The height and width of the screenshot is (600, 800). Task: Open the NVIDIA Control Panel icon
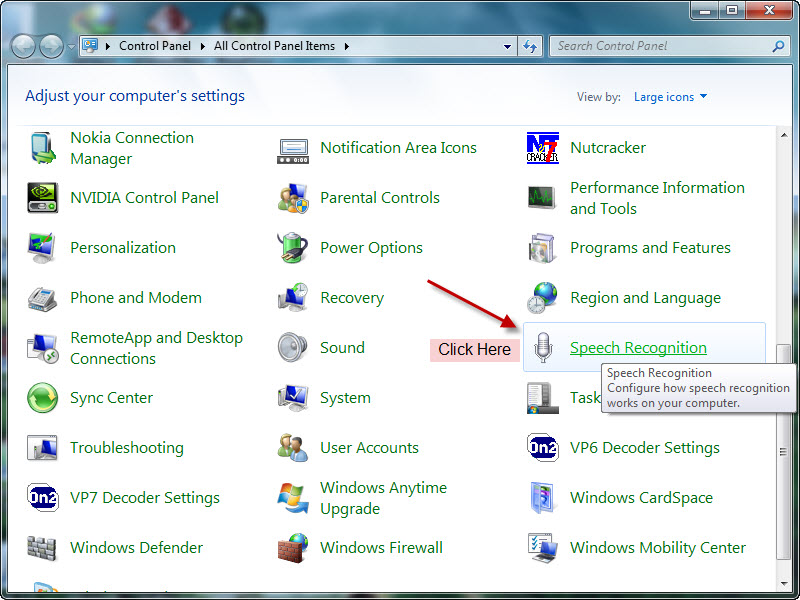[42, 198]
